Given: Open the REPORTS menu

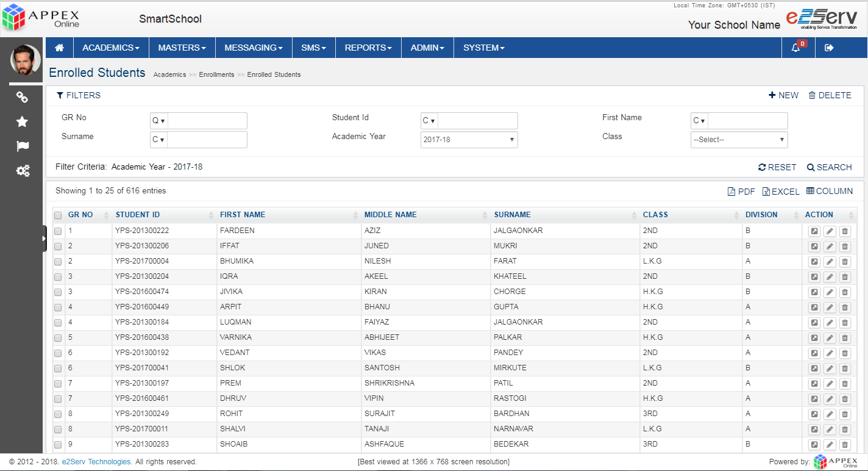Looking at the screenshot, I should click(369, 48).
